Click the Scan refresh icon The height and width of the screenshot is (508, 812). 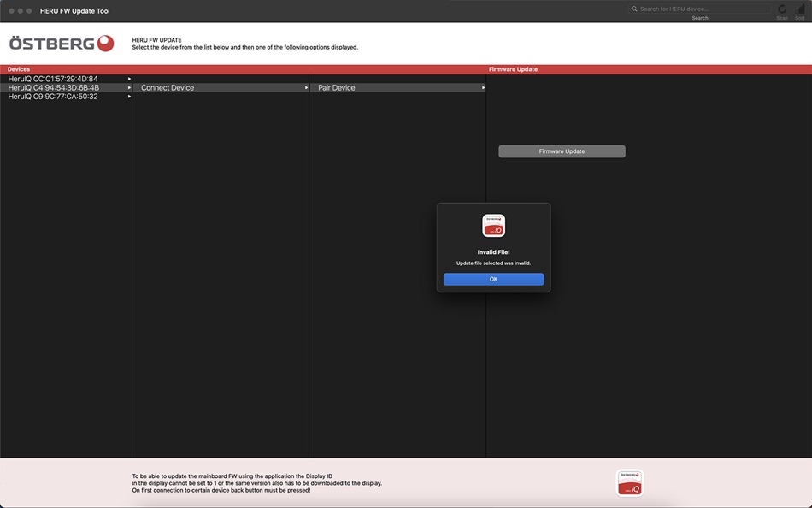782,9
